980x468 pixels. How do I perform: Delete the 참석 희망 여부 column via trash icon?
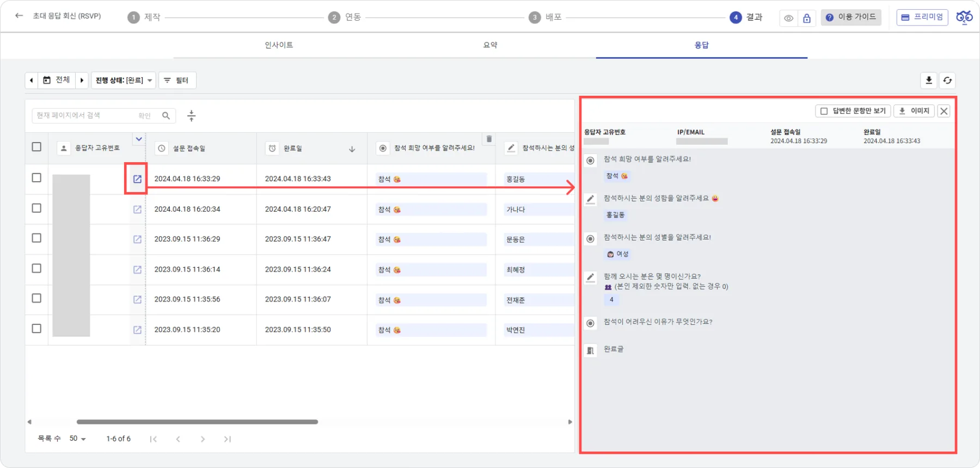[489, 139]
